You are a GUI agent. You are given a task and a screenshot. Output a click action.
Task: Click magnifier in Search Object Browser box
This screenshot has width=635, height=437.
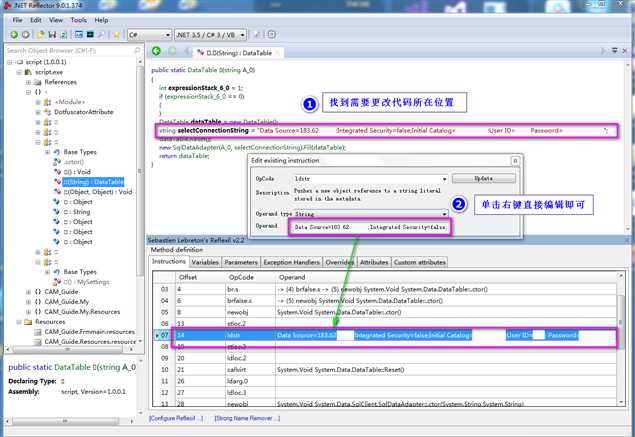137,50
